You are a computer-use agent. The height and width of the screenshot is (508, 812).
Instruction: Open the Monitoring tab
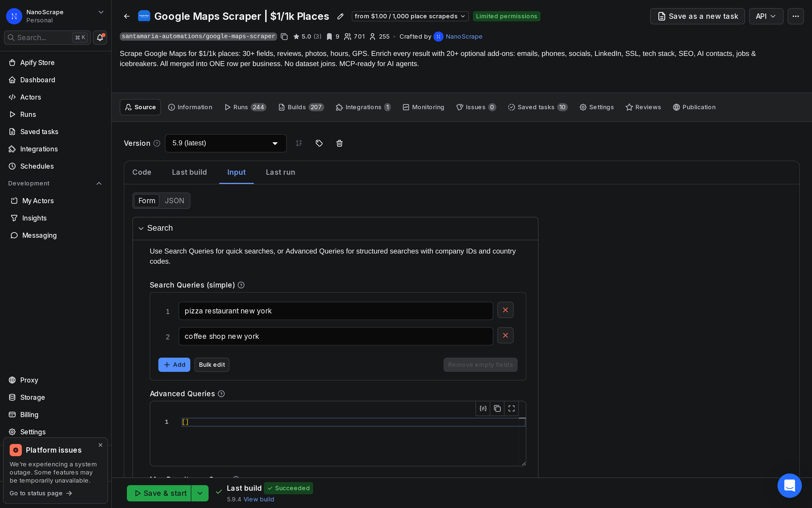[x=424, y=107]
